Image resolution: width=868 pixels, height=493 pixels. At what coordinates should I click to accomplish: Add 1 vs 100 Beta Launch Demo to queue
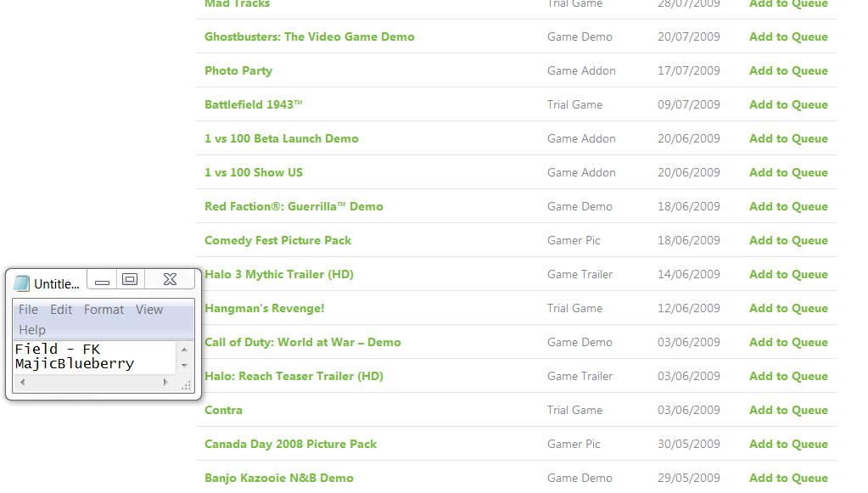click(788, 139)
